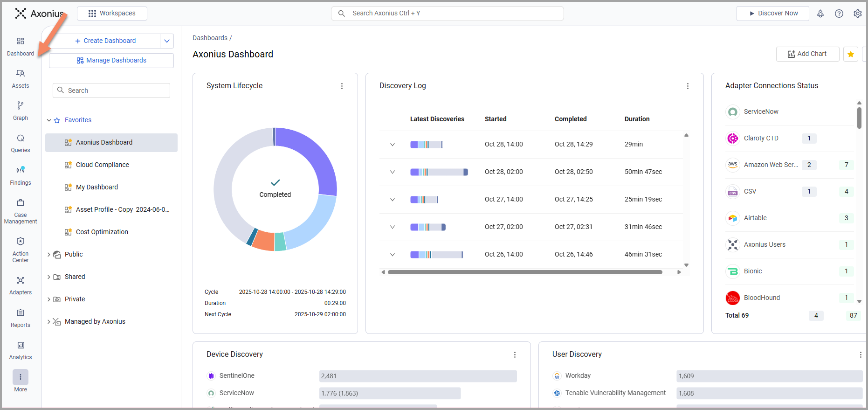Open notifications bell icon
The height and width of the screenshot is (410, 868).
820,14
